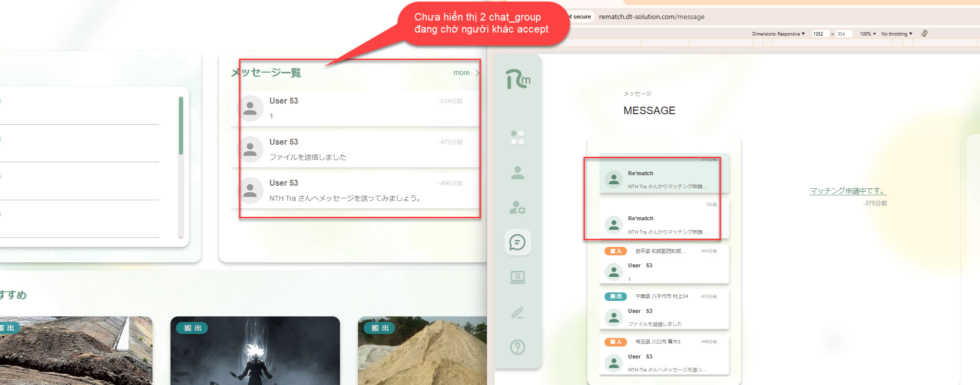
Task: Click the pencil edit icon in sidebar
Action: point(517,313)
